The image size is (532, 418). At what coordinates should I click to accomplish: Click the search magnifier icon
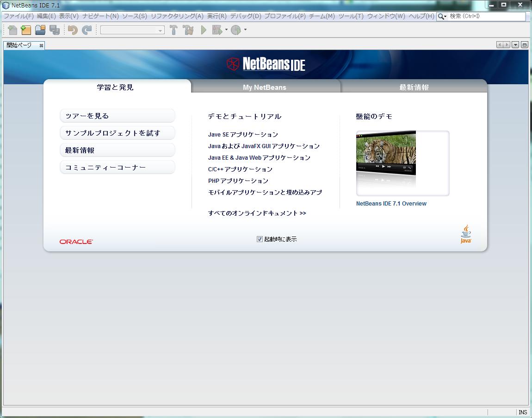441,16
